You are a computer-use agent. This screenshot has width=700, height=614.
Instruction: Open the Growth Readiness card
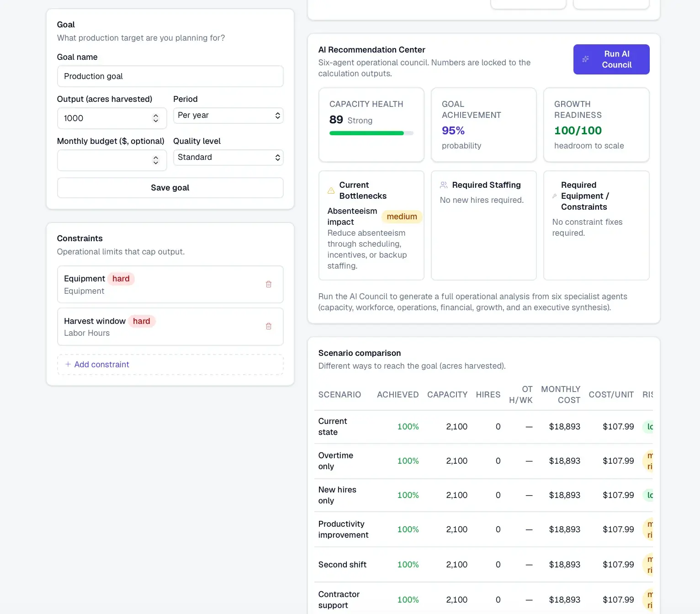pos(596,125)
